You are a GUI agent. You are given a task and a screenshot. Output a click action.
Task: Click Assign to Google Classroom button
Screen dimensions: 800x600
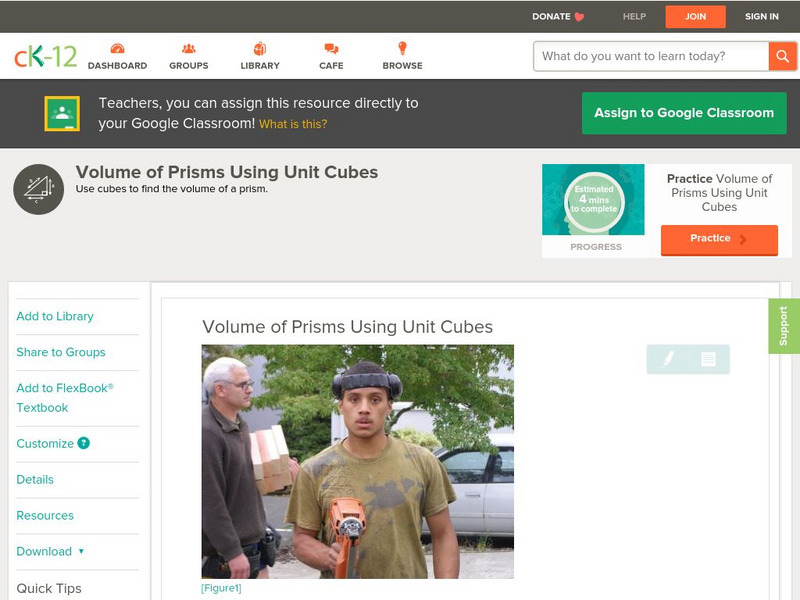[x=684, y=113]
